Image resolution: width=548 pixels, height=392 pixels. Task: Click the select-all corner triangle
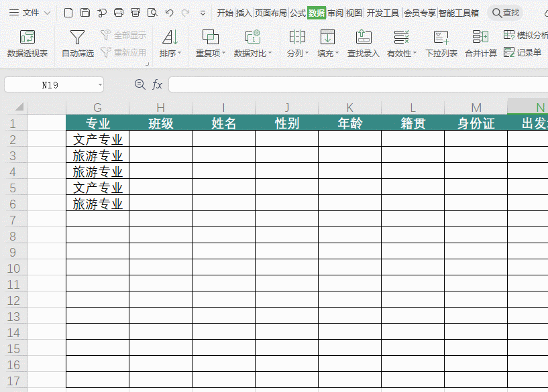pyautogui.click(x=19, y=106)
